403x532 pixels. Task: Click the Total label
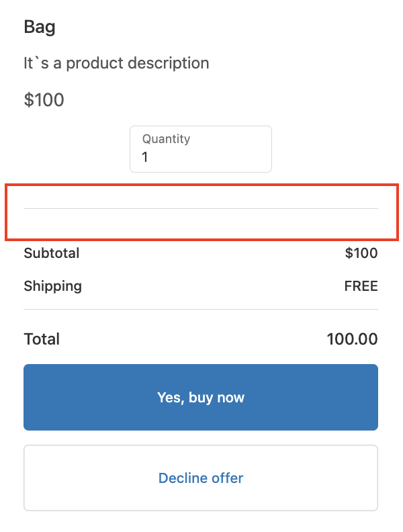point(42,339)
